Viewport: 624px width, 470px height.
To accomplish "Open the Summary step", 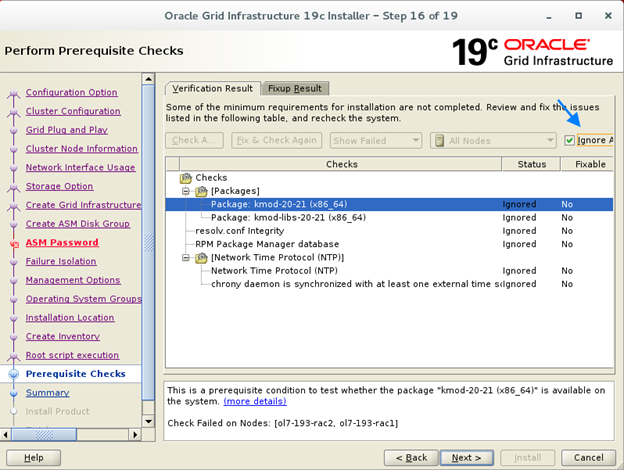I will pyautogui.click(x=48, y=393).
